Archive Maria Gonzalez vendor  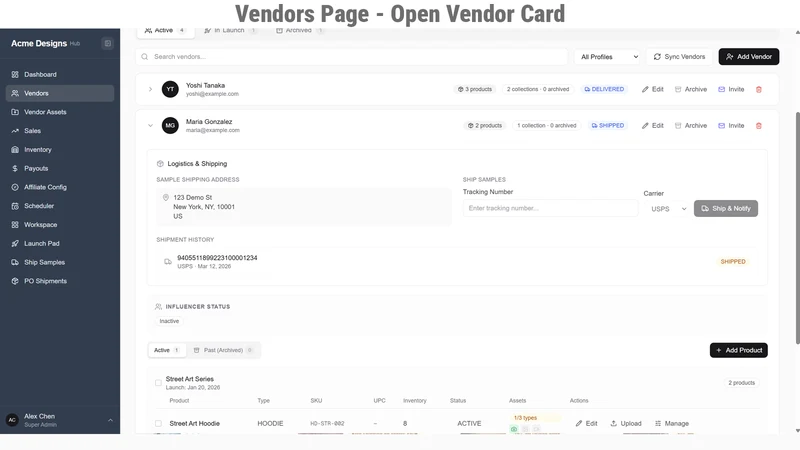point(691,126)
